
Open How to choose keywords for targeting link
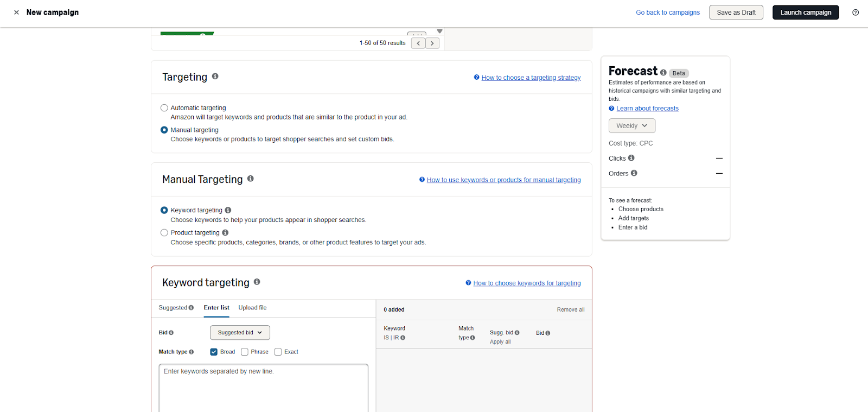click(x=527, y=283)
